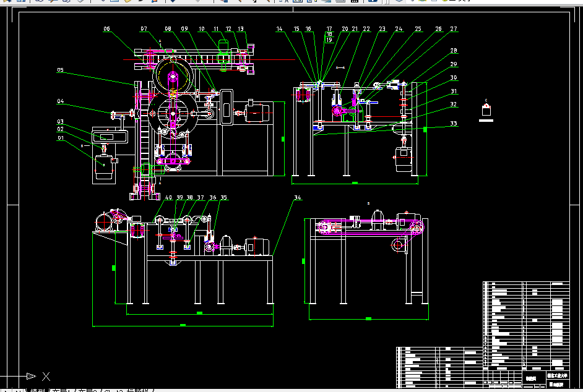
Task: Click part number label 08
Action: click(x=168, y=29)
